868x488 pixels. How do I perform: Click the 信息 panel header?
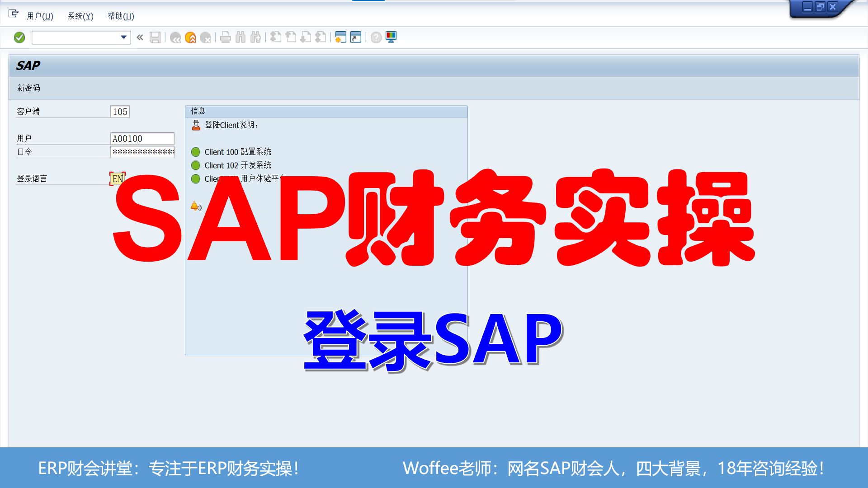pyautogui.click(x=326, y=111)
